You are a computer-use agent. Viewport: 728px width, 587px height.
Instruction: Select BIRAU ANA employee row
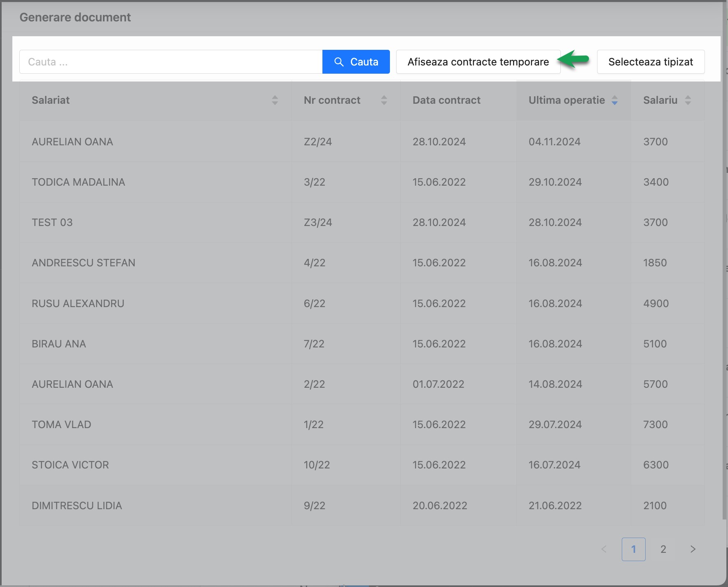point(362,344)
